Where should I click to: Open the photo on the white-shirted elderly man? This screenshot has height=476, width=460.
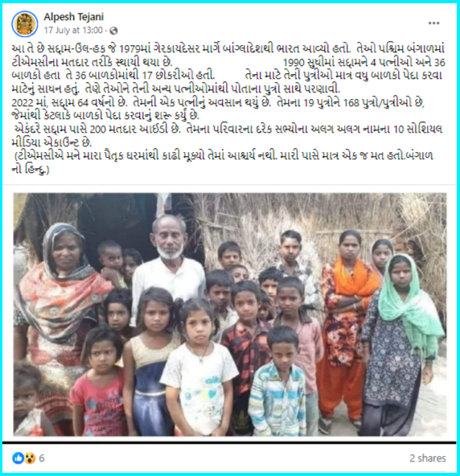coord(169,267)
